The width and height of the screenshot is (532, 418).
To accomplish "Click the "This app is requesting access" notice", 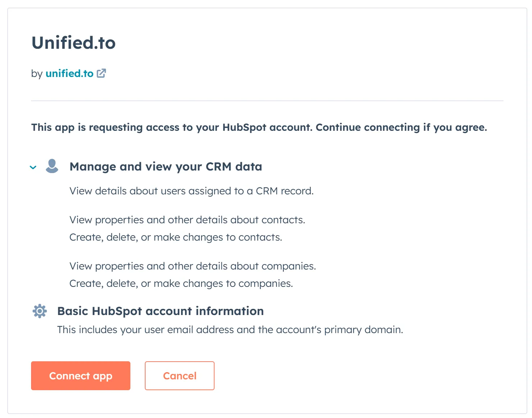I will click(x=259, y=127).
